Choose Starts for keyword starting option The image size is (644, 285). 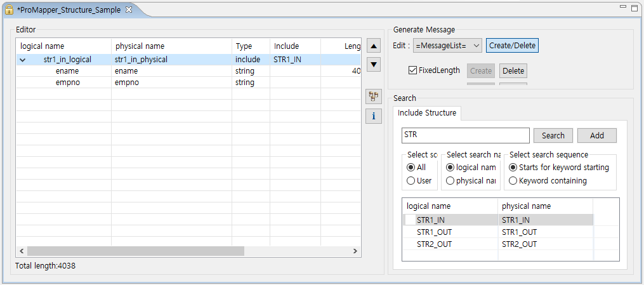pos(513,168)
